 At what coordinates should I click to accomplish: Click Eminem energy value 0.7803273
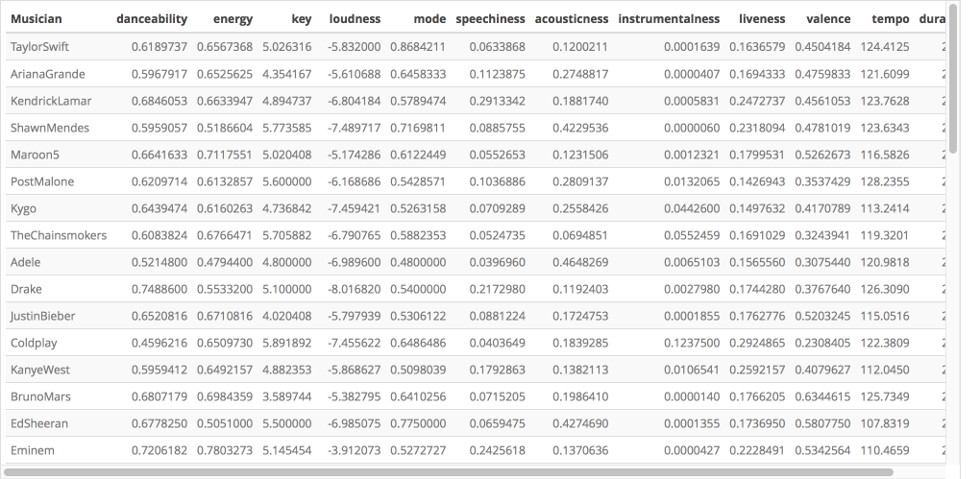225,450
